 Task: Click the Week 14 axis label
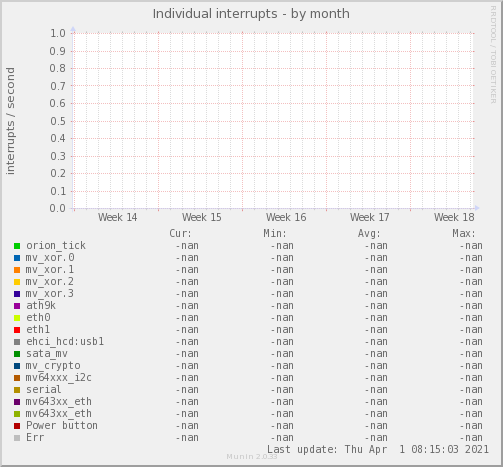[x=117, y=217]
